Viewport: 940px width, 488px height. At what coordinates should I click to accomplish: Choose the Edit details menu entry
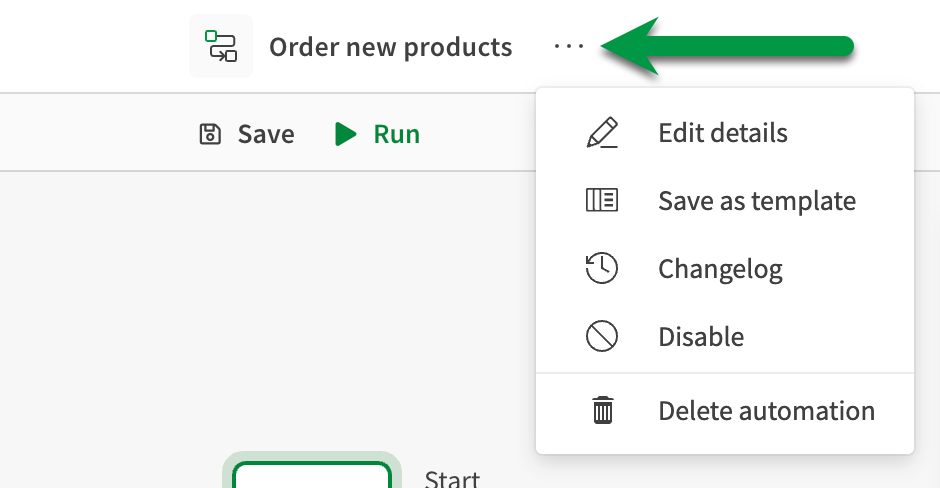coord(722,133)
